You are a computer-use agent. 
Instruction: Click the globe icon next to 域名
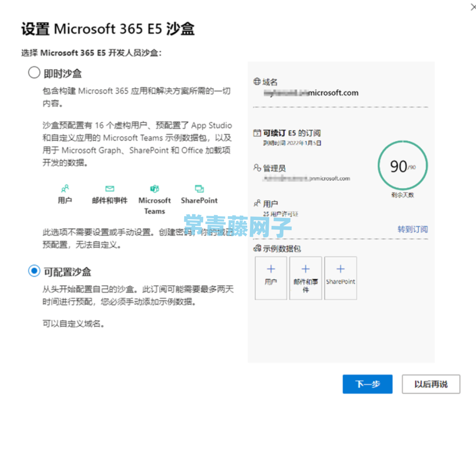point(257,82)
